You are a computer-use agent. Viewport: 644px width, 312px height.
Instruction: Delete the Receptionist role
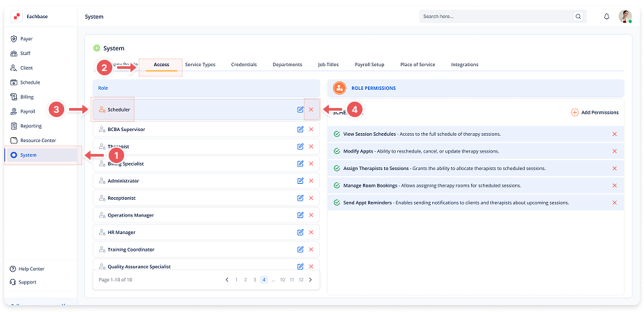[311, 198]
